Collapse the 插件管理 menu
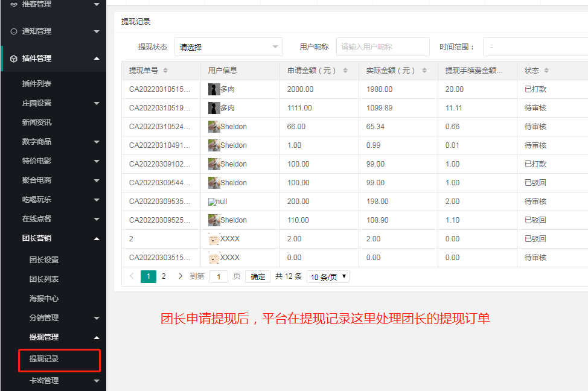Screen dimensions: 588x391 97,59
